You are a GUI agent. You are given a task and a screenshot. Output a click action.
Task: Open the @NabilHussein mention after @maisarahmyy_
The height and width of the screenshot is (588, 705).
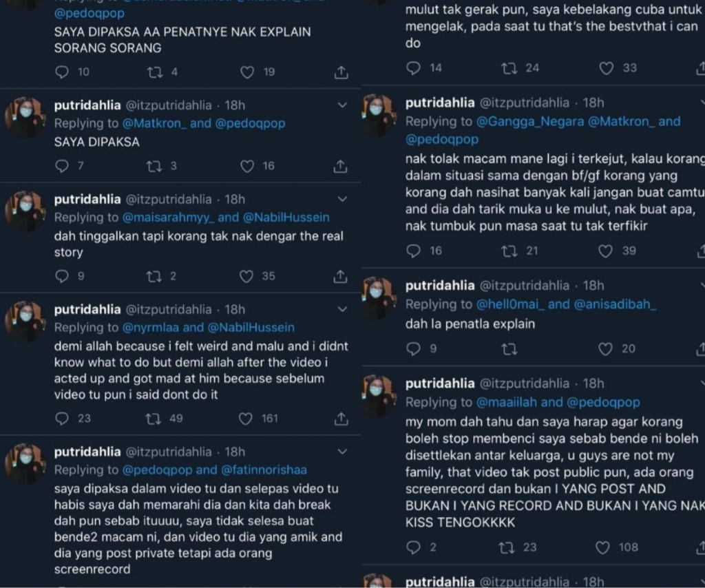pyautogui.click(x=286, y=218)
